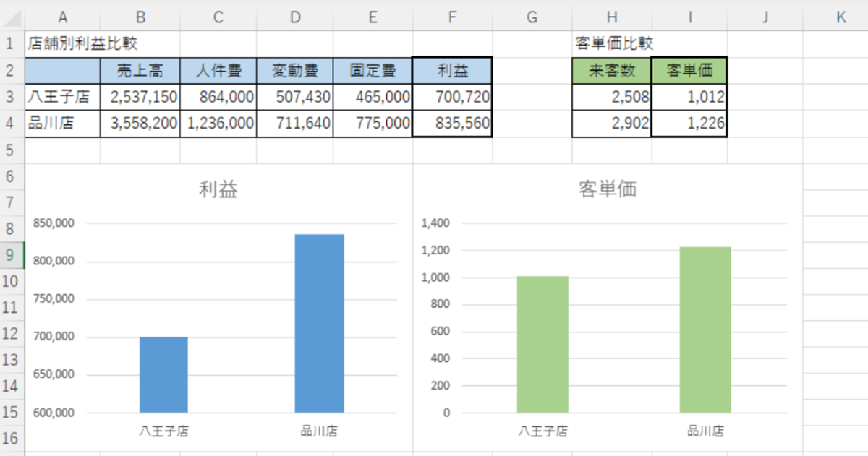Click the 711,640 cell
This screenshot has height=456, width=868.
(295, 124)
